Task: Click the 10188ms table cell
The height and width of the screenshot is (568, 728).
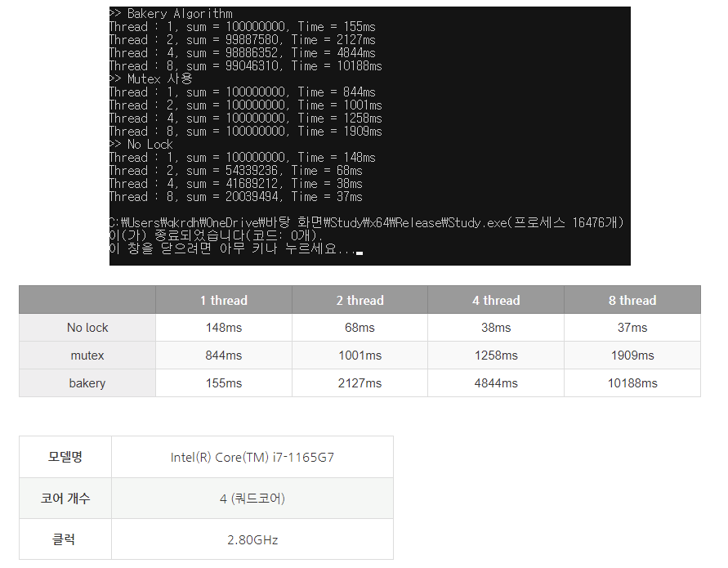Action: 632,383
